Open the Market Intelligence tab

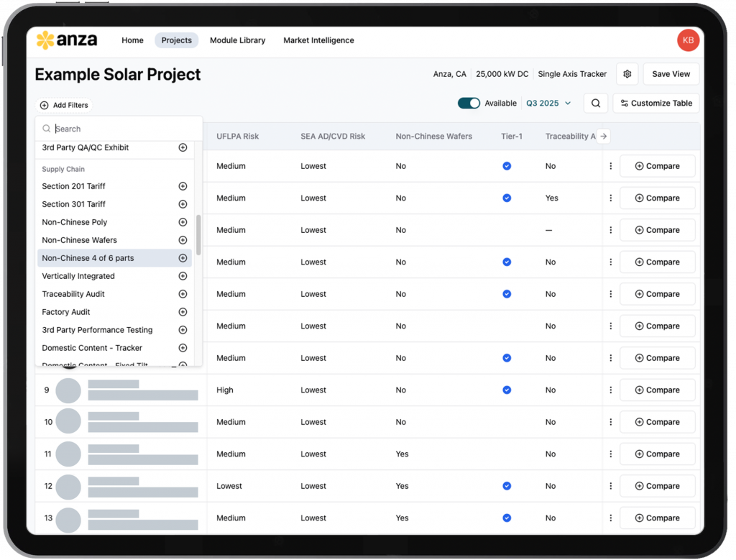(318, 40)
